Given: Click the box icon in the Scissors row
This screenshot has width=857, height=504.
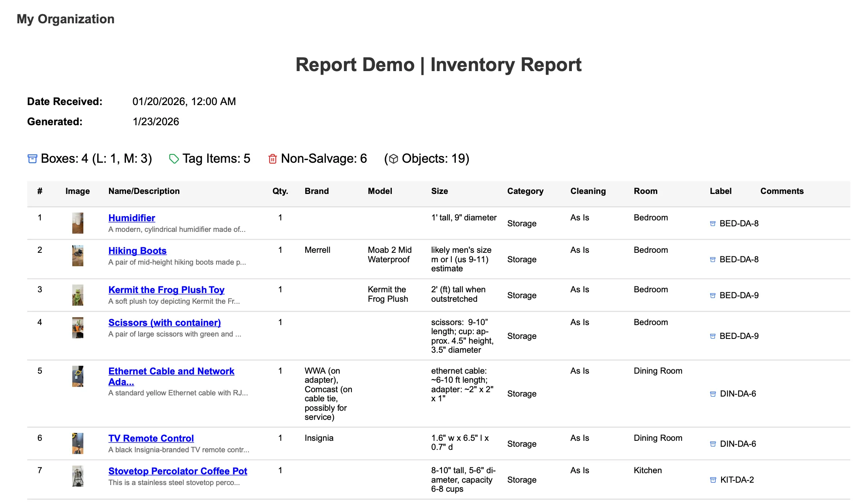Looking at the screenshot, I should click(713, 336).
